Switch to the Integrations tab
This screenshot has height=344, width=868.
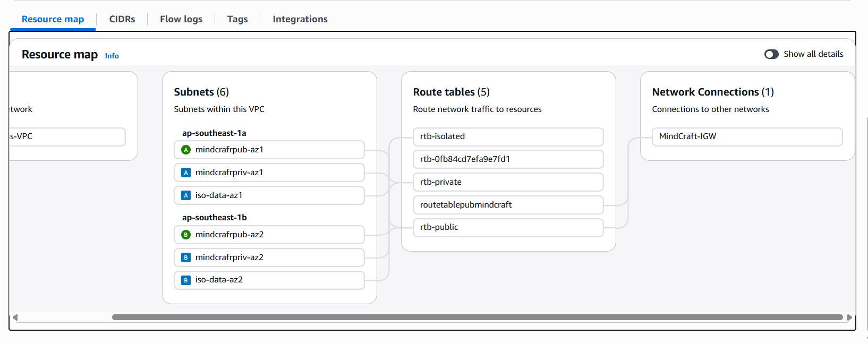click(300, 19)
